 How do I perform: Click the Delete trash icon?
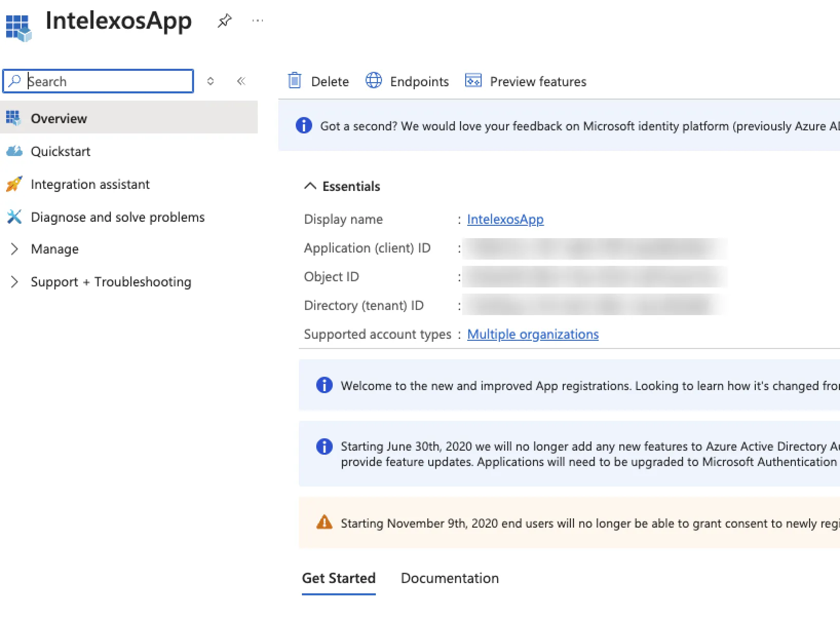pos(295,81)
